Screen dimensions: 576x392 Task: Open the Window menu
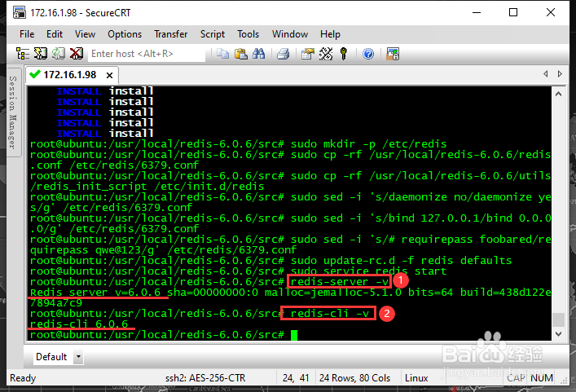tap(290, 34)
